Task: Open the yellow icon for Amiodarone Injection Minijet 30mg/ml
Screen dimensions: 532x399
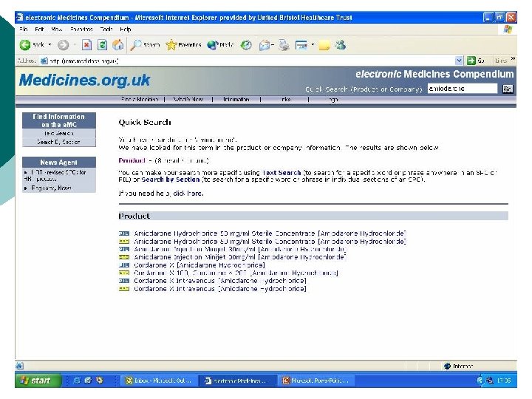Action: click(124, 257)
